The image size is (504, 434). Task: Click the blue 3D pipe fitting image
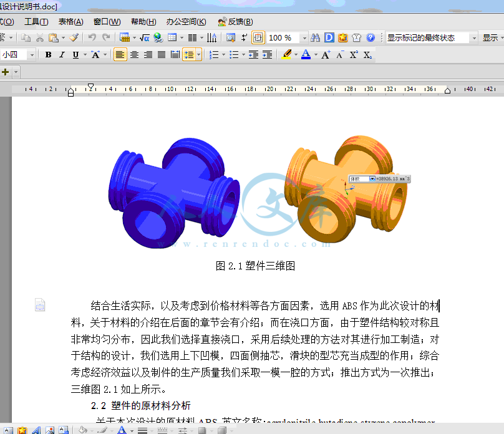[x=174, y=193]
